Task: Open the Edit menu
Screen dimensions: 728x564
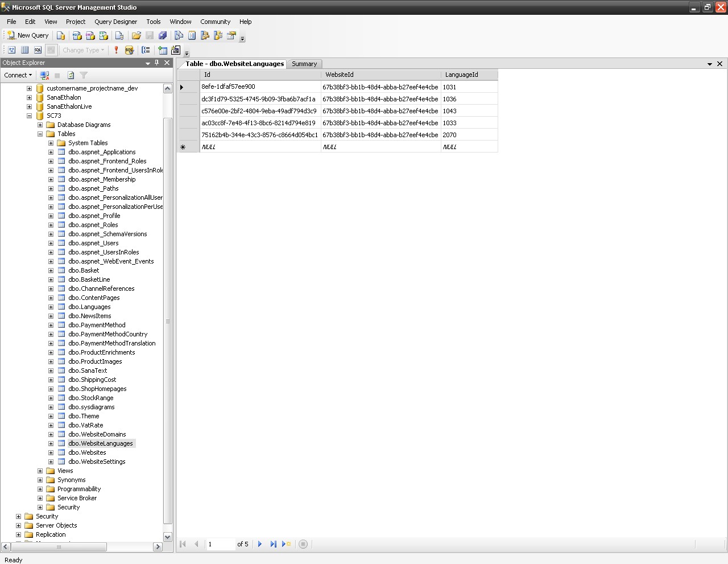Action: click(x=30, y=22)
